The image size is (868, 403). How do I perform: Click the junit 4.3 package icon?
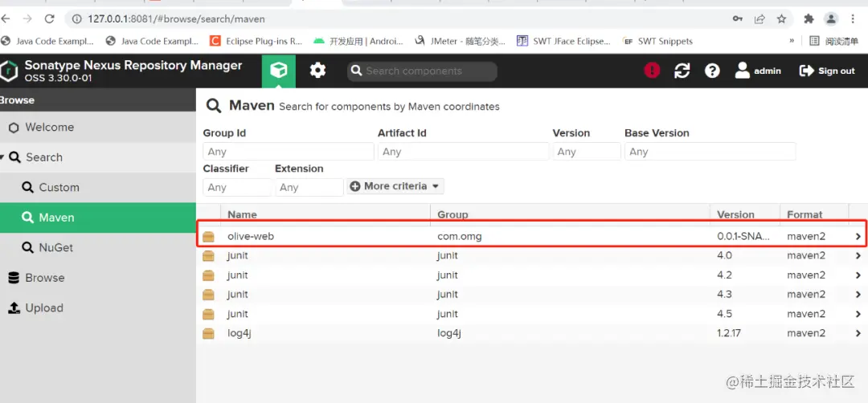coord(208,295)
